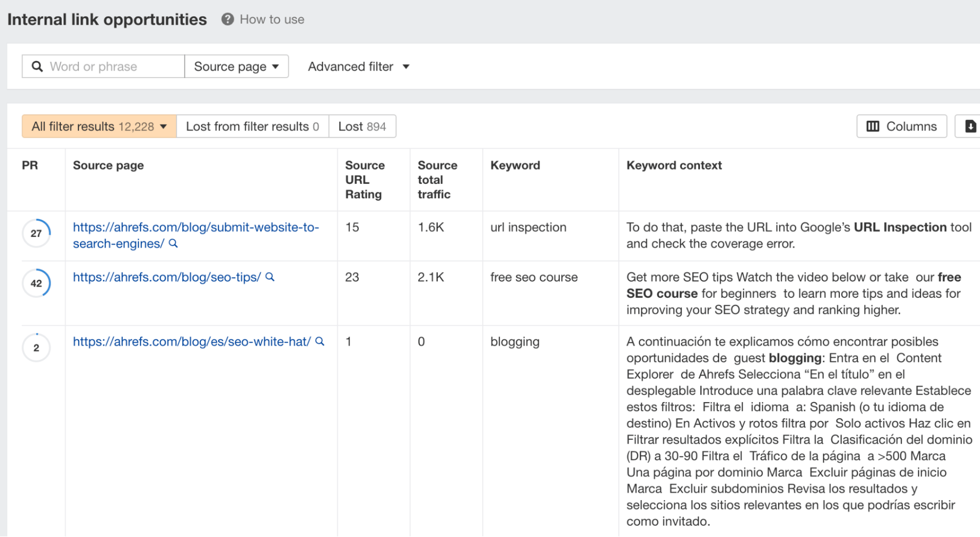Screen dimensions: 980x537
Task: Click the Columns button
Action: [x=901, y=126]
